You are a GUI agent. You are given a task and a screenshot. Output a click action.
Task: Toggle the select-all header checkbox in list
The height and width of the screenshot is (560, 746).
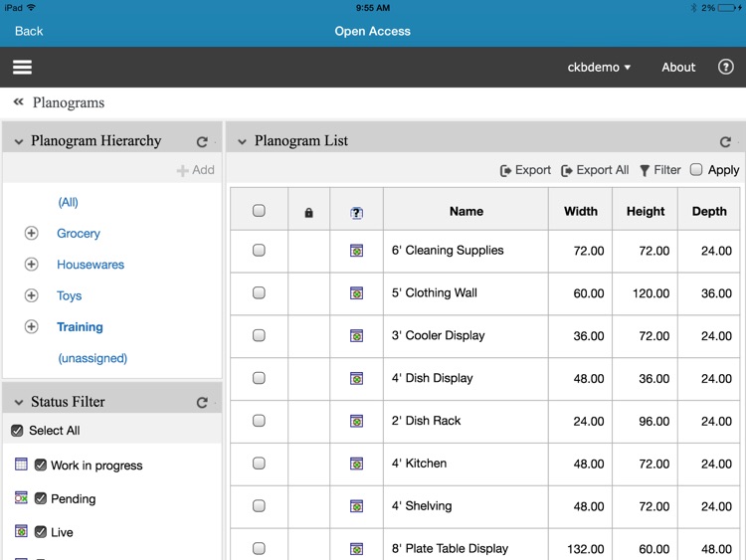coord(259,211)
